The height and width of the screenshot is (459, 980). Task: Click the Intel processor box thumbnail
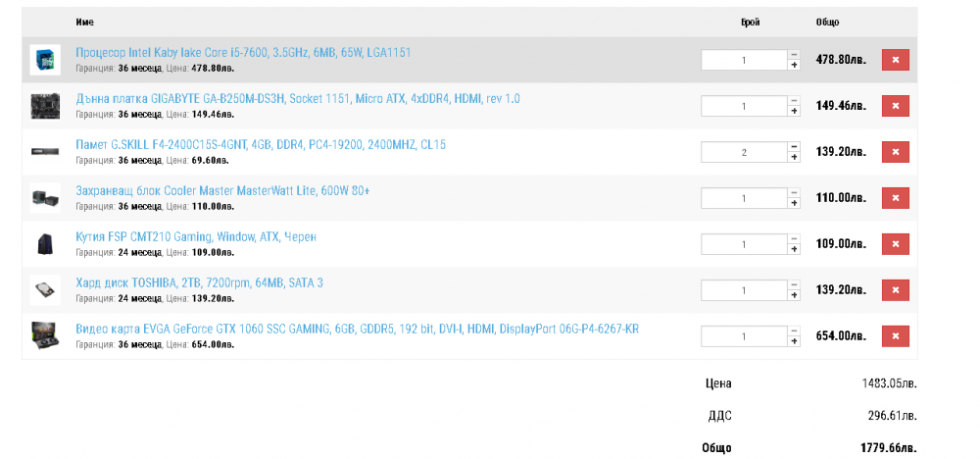(45, 60)
